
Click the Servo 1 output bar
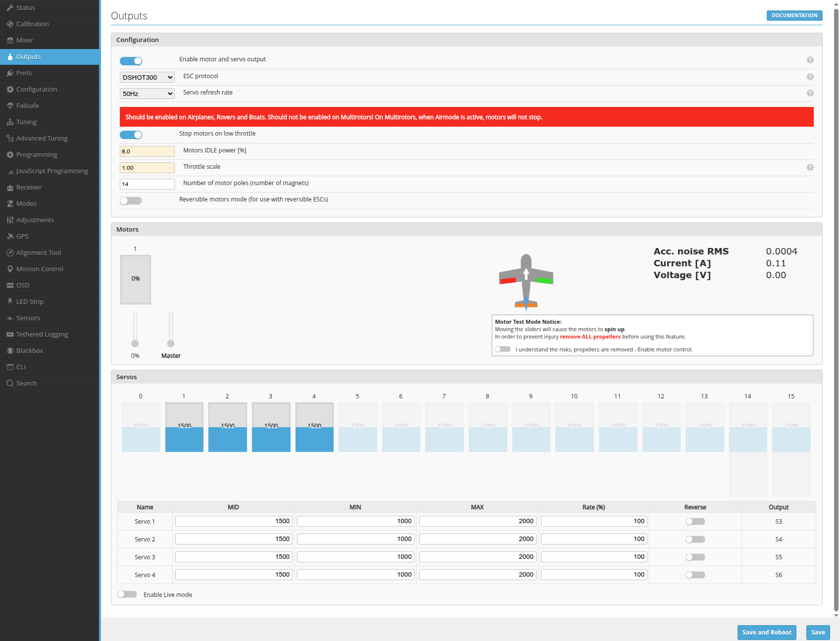(x=184, y=427)
